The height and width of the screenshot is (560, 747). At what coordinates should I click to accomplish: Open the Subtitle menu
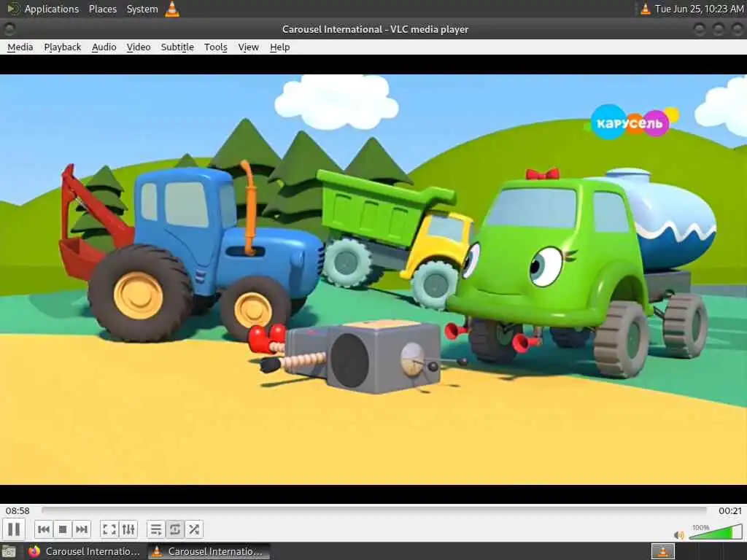[177, 47]
